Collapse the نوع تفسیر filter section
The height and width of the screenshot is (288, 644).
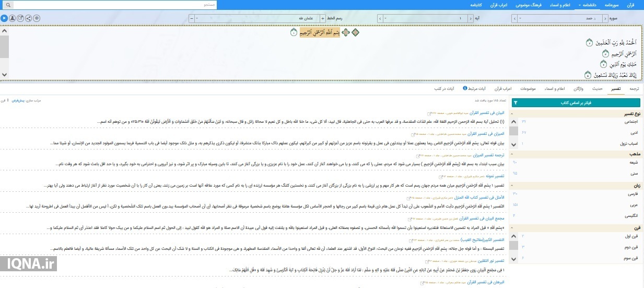tap(512, 113)
